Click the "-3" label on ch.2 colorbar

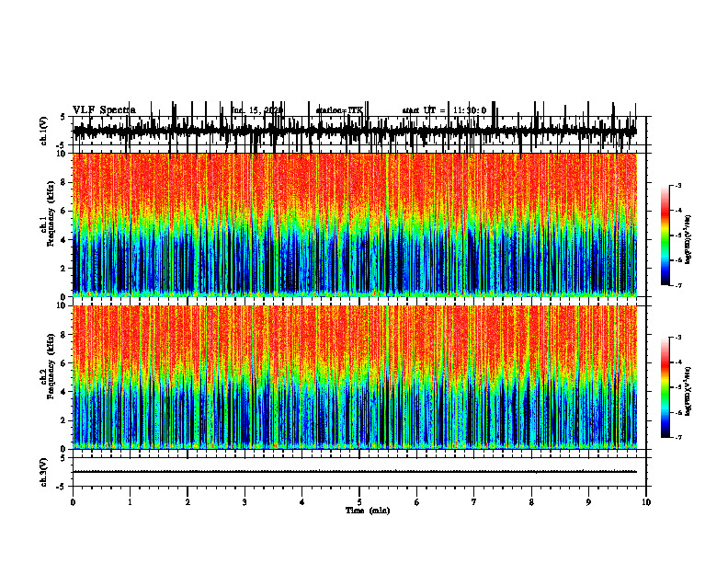pyautogui.click(x=677, y=338)
